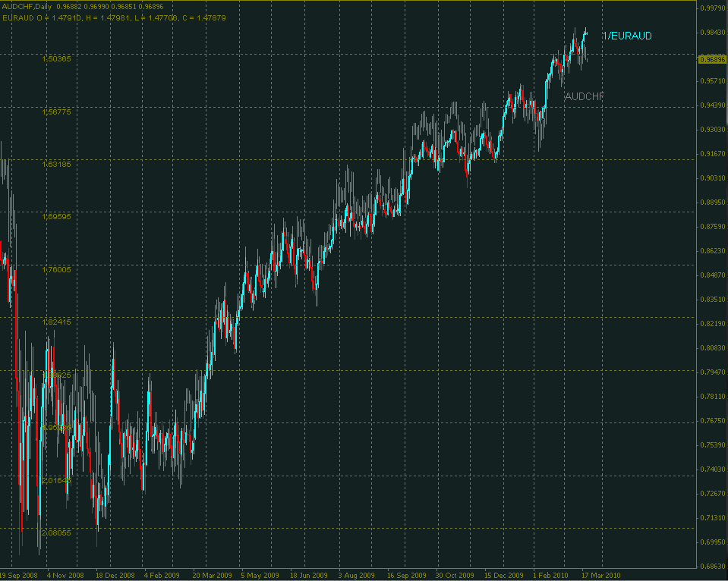Click the '5 May 2009' date on time axis
The image size is (728, 581).
(260, 576)
